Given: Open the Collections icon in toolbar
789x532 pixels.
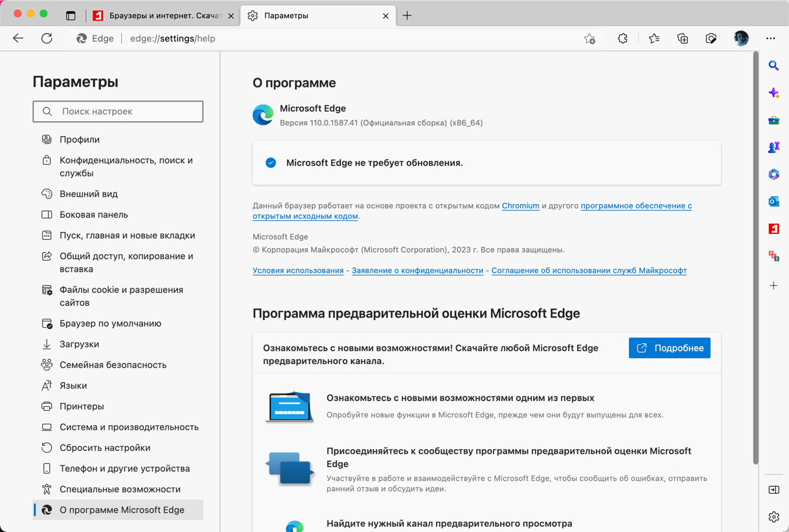Looking at the screenshot, I should point(683,39).
